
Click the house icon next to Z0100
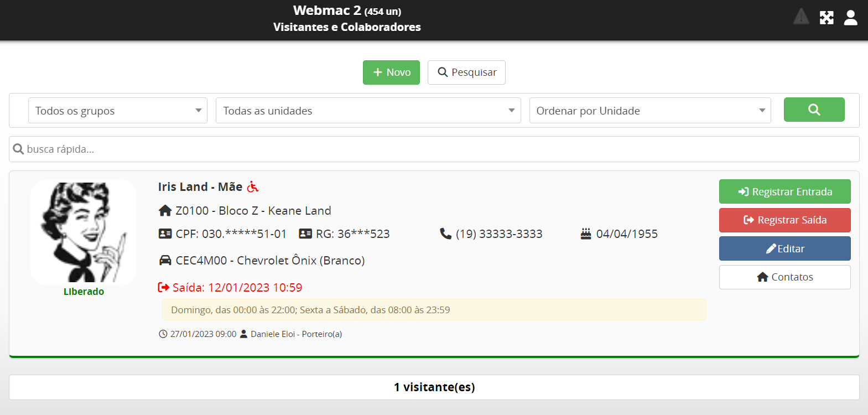(x=165, y=211)
